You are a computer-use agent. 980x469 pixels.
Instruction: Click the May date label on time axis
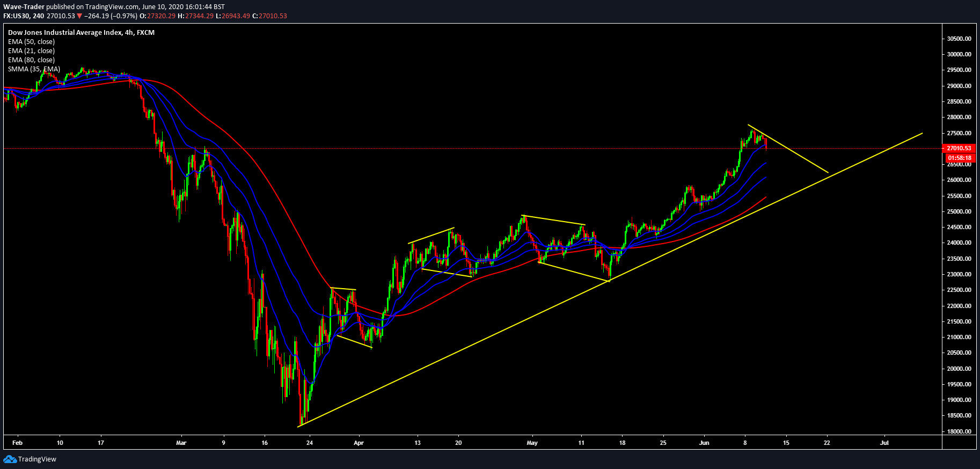coord(532,443)
